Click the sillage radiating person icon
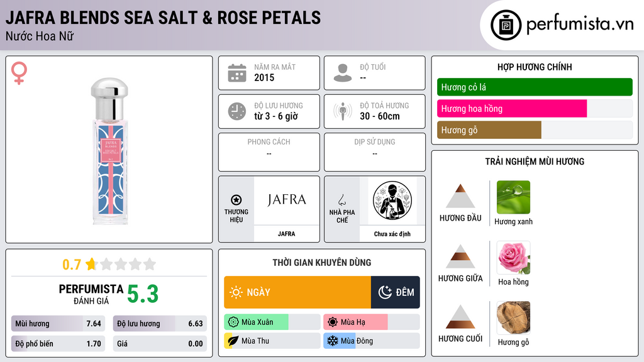 coord(343,111)
